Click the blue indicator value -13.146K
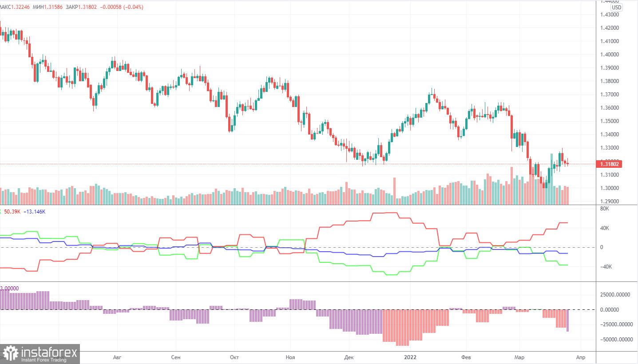638x364 pixels. [x=35, y=212]
